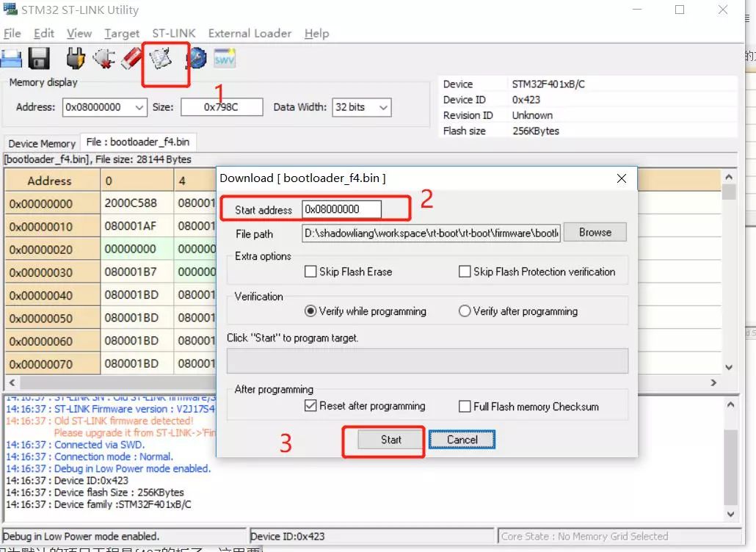Expand the Address dropdown arrow
The height and width of the screenshot is (552, 756).
click(139, 107)
